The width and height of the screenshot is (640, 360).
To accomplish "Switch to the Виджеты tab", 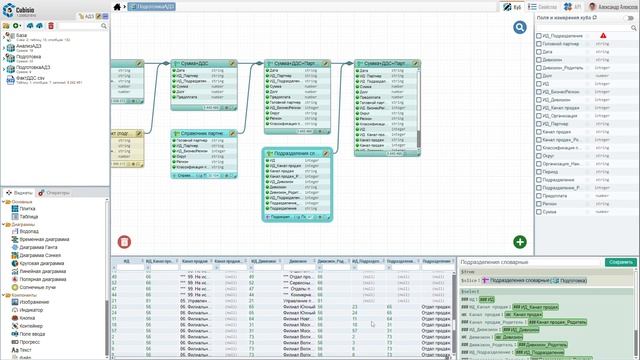I will tap(19, 193).
